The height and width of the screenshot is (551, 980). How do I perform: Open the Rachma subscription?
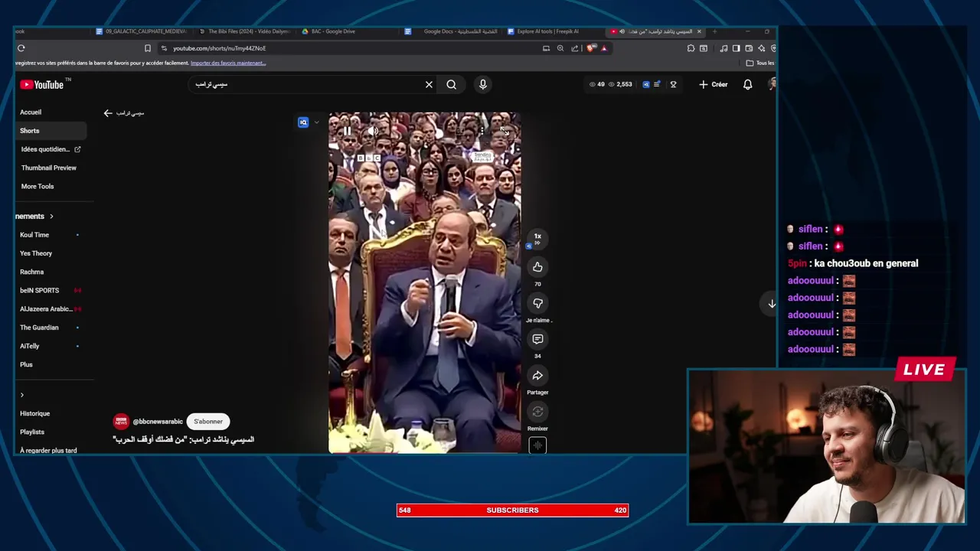32,272
